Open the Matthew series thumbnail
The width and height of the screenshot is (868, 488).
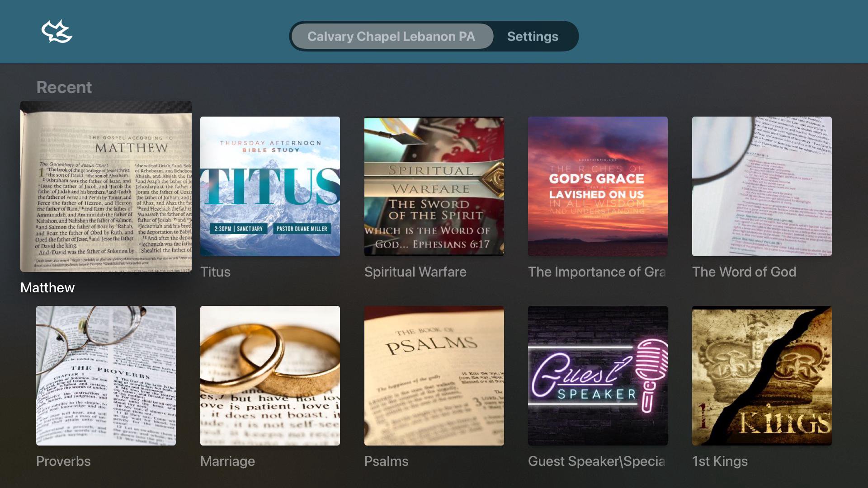click(x=106, y=186)
